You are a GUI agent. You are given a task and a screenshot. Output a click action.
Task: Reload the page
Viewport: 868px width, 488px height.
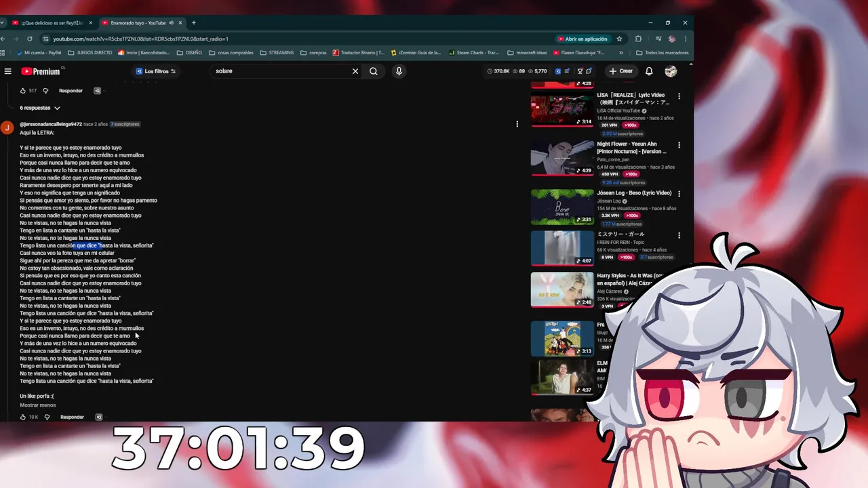click(29, 39)
